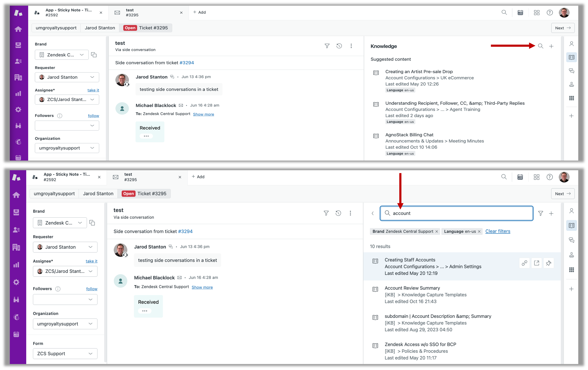
Task: Open Assignee ZCS/Jarod Stant... dropdown in upper screenshot
Action: [x=67, y=100]
